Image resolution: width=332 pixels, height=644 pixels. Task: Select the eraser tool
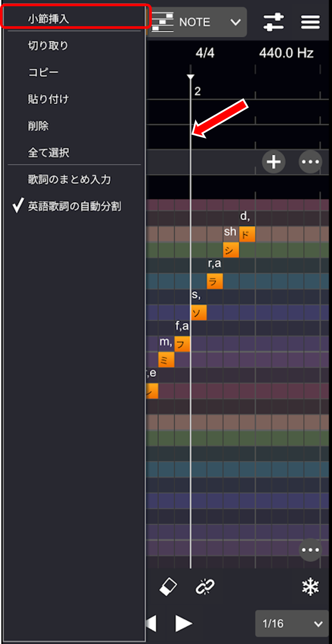tap(168, 586)
